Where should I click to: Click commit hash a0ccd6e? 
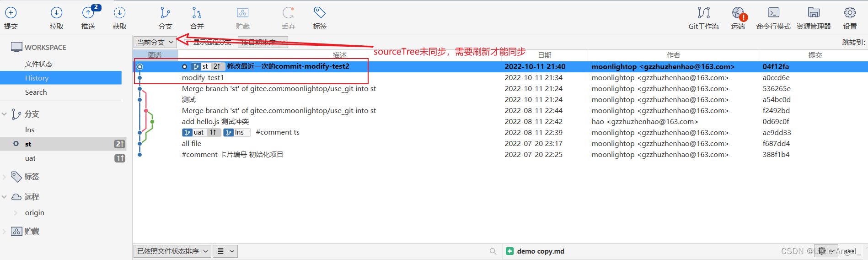pyautogui.click(x=776, y=78)
